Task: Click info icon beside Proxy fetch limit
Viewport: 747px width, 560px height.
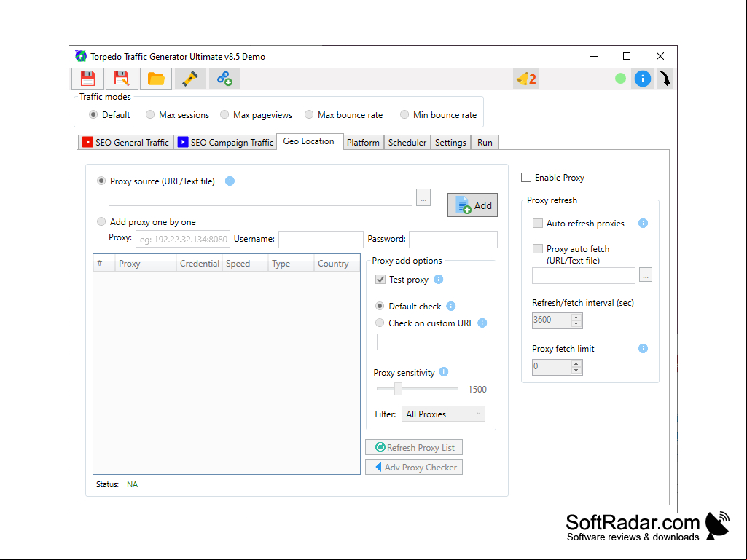Action: point(643,349)
